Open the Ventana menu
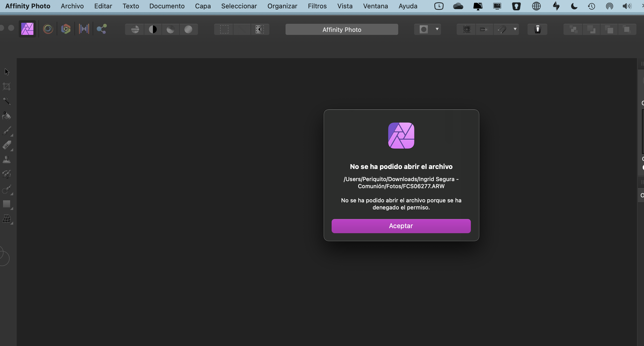The height and width of the screenshot is (346, 644). (x=375, y=6)
